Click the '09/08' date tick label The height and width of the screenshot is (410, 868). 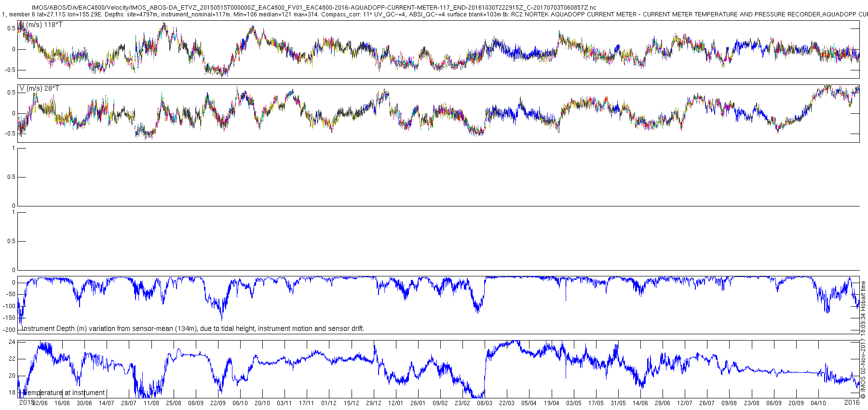pyautogui.click(x=729, y=403)
